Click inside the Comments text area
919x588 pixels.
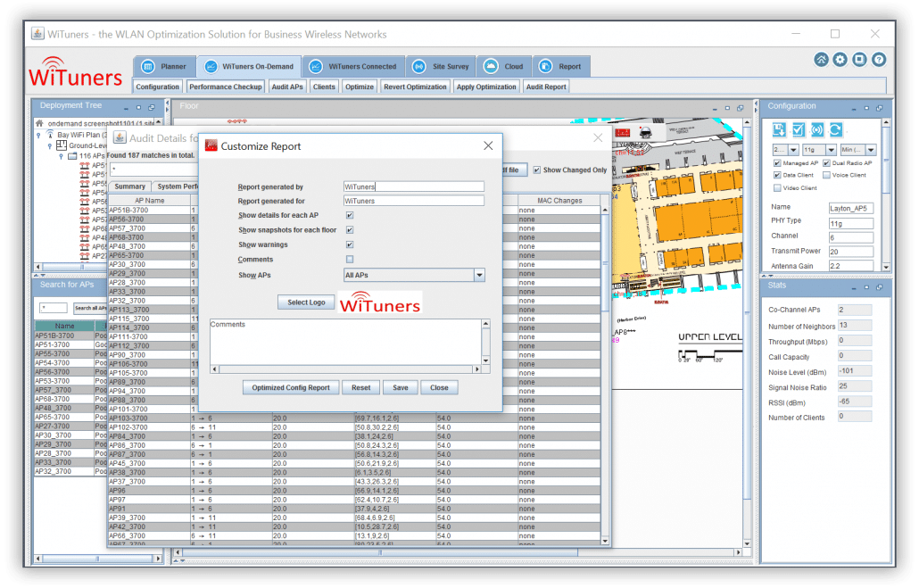click(x=346, y=343)
